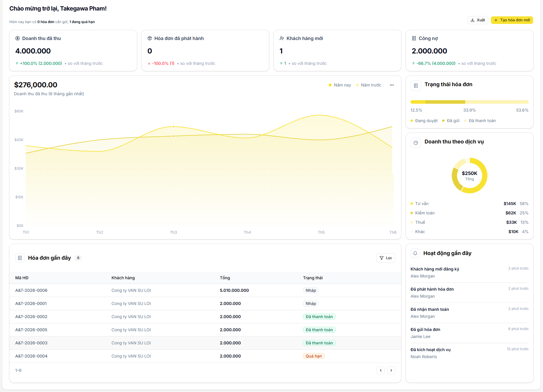Select the Kiểm toán service row
The height and width of the screenshot is (392, 543).
pos(469,213)
